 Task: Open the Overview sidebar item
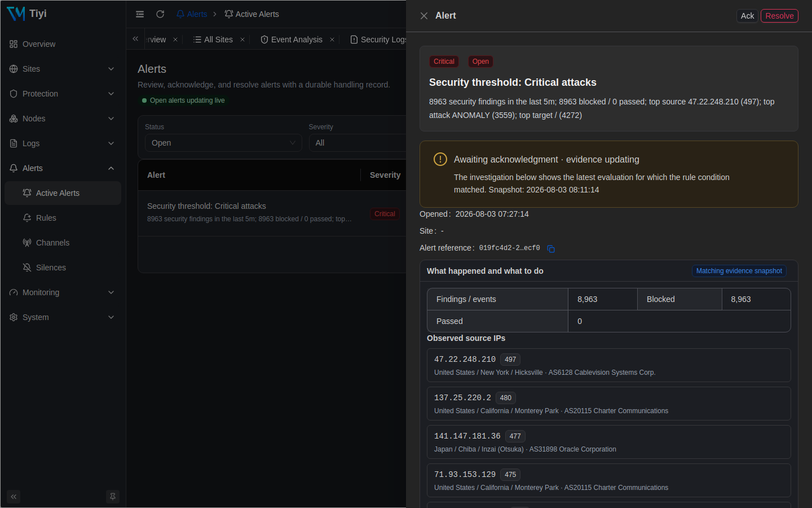click(x=63, y=44)
